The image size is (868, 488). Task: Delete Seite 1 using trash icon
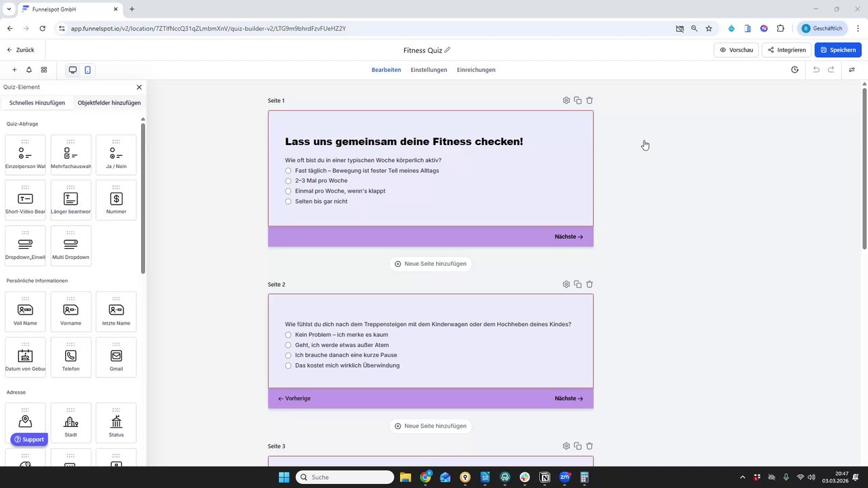(589, 100)
